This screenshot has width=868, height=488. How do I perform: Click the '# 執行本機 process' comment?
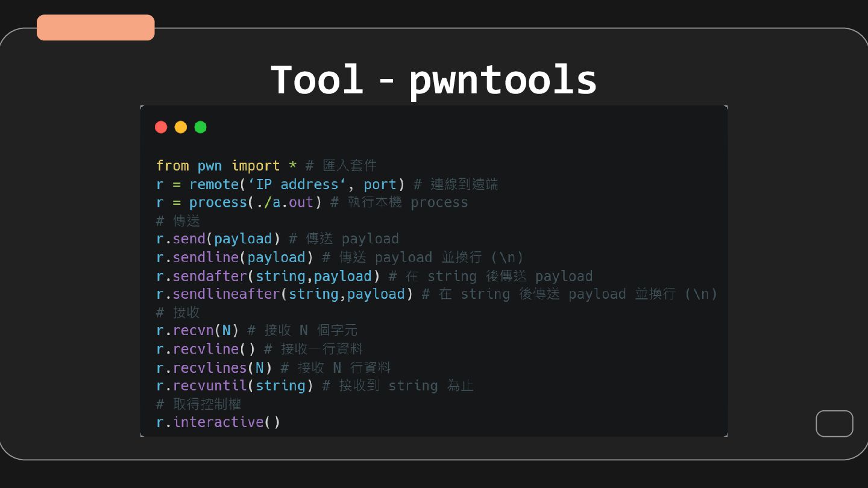[x=400, y=202]
